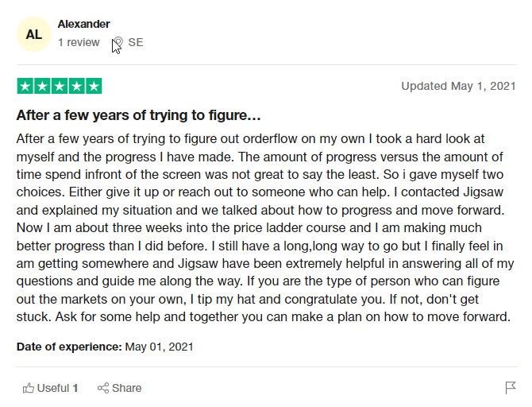Click the first green rating star
The height and width of the screenshot is (407, 532).
point(25,86)
